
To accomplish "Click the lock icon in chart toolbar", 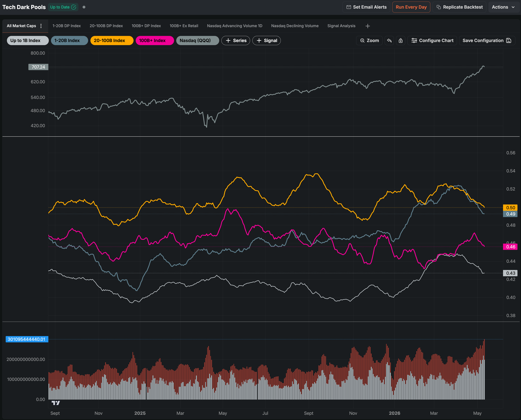I will point(401,40).
